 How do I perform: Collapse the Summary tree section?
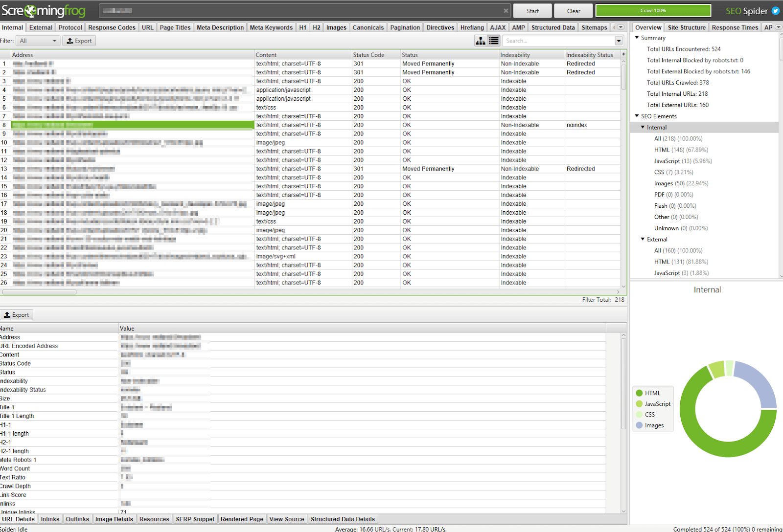click(637, 38)
